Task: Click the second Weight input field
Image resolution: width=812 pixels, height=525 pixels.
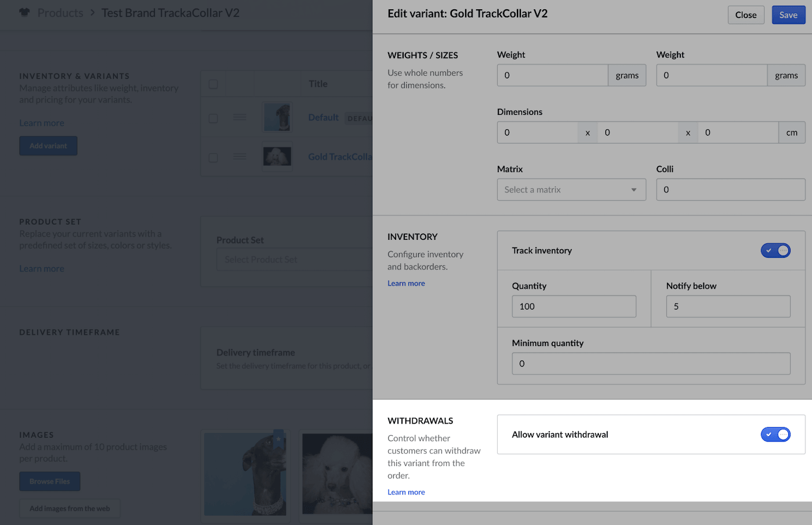Action: point(712,75)
